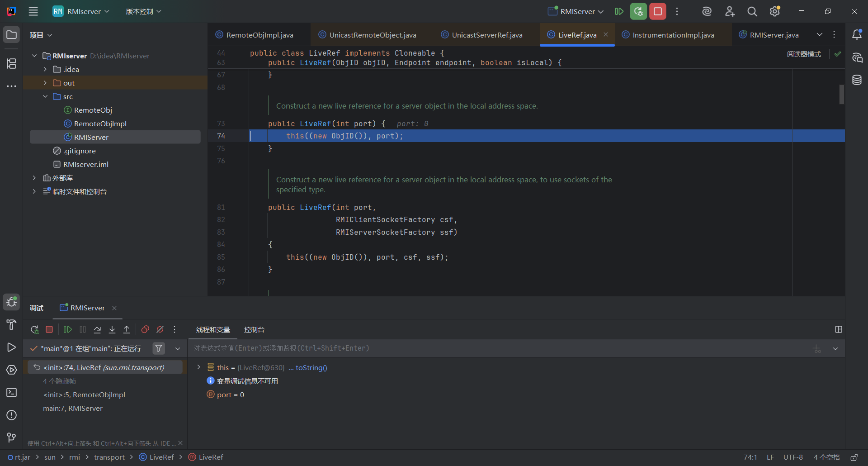Viewport: 868px width, 466px height.
Task: Toggle Mute Breakpoints in debug toolbar
Action: (x=160, y=329)
